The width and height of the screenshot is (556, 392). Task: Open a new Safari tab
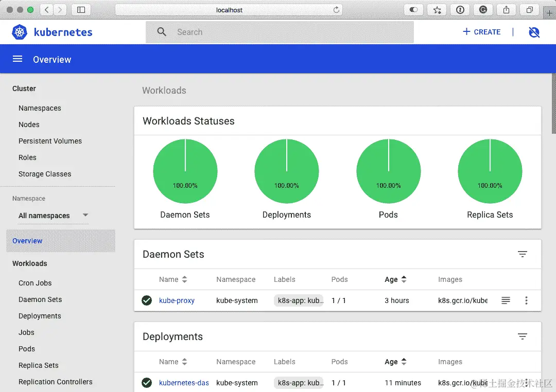[549, 13]
